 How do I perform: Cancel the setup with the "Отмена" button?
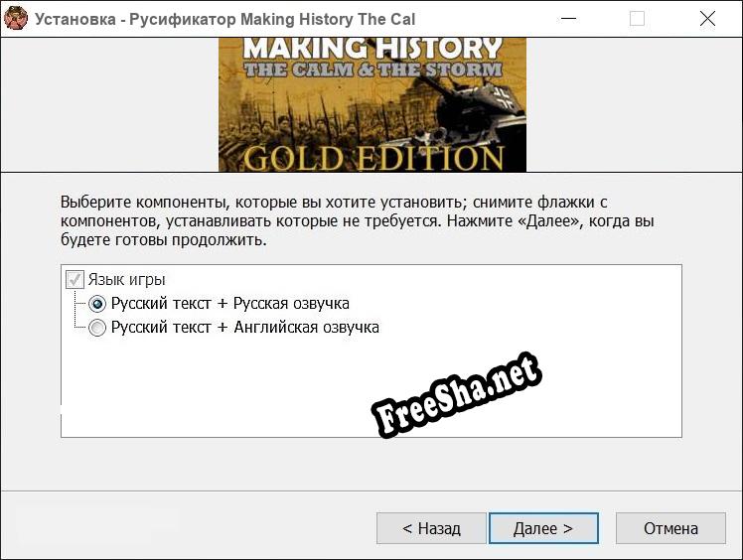tap(670, 528)
